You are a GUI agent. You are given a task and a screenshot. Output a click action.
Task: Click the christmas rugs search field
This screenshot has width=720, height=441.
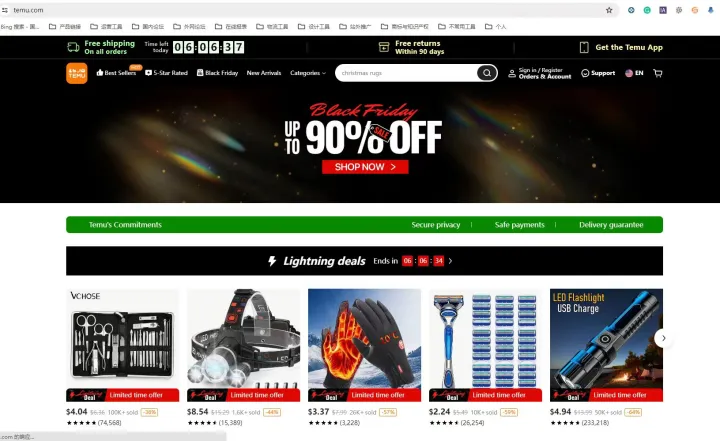[x=406, y=73]
